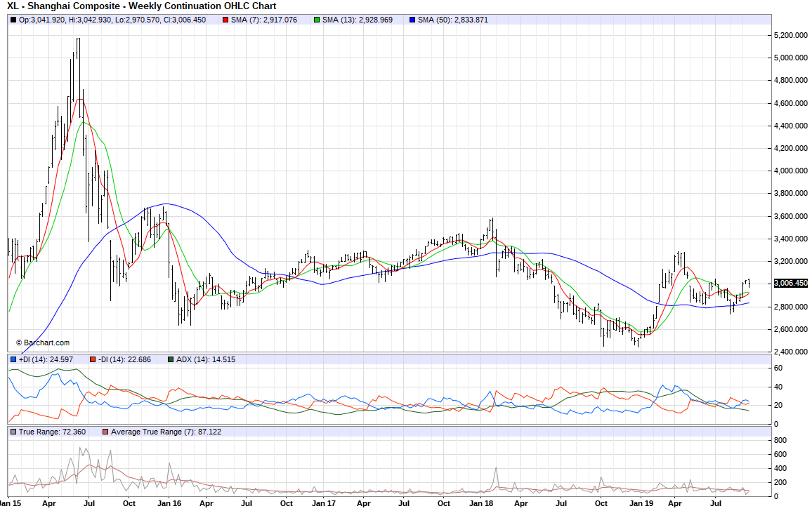Select the 3,006.450 current price label
The width and height of the screenshot is (812, 525).
[x=790, y=284]
